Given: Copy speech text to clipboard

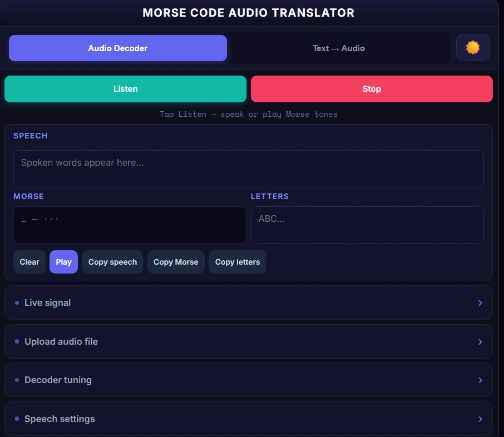Looking at the screenshot, I should [x=112, y=262].
